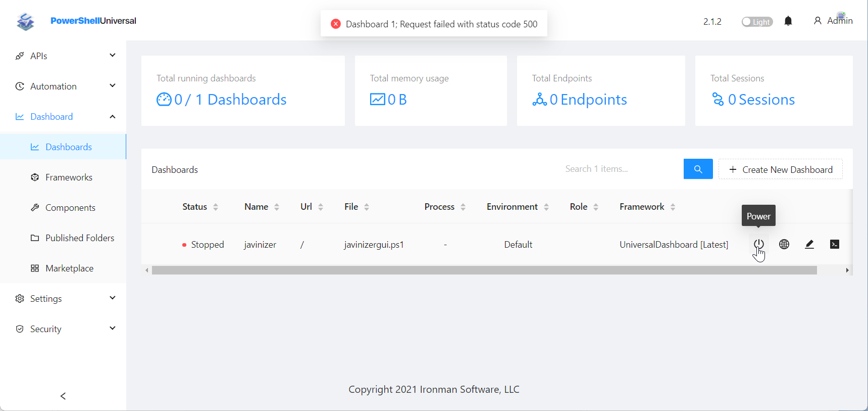Expand the APIs sidebar section
Screen dimensions: 868x411
(x=66, y=56)
